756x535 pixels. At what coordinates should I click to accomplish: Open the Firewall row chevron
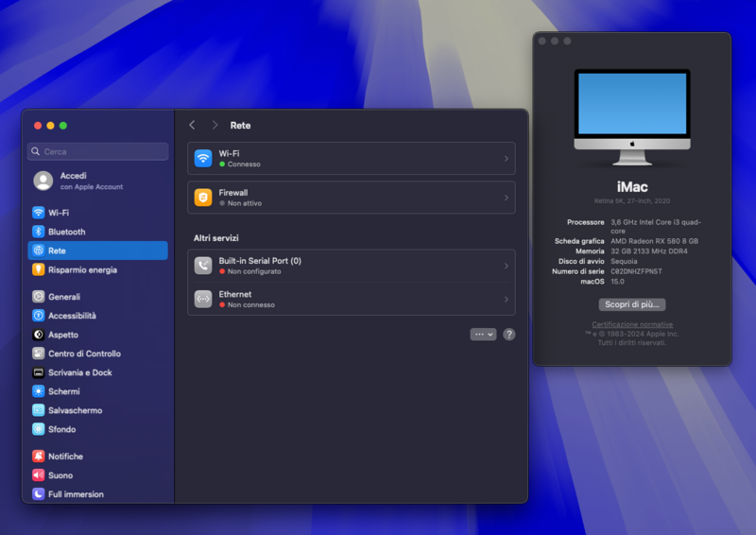[x=506, y=198]
